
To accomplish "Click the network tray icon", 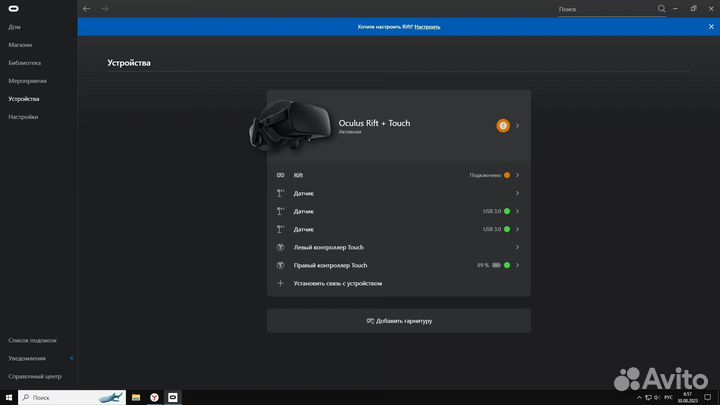I will [648, 398].
